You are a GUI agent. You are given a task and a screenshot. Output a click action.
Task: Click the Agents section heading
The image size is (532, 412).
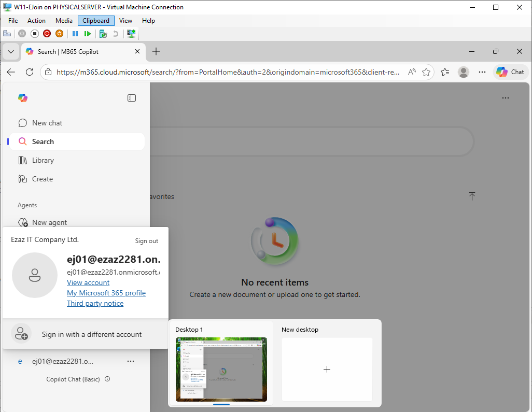point(27,205)
